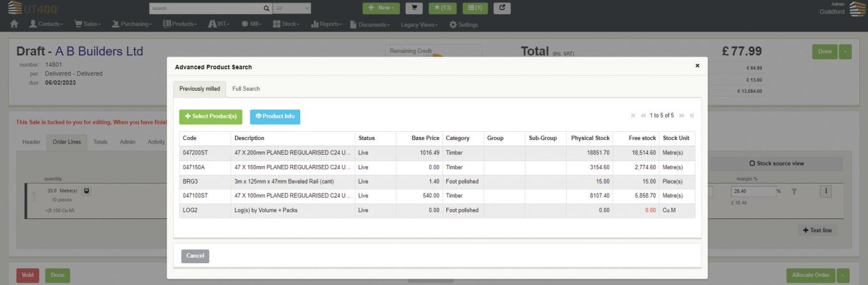Viewport: 868px width, 285px height.
Task: Open the shopping cart icon button
Action: coord(414,8)
